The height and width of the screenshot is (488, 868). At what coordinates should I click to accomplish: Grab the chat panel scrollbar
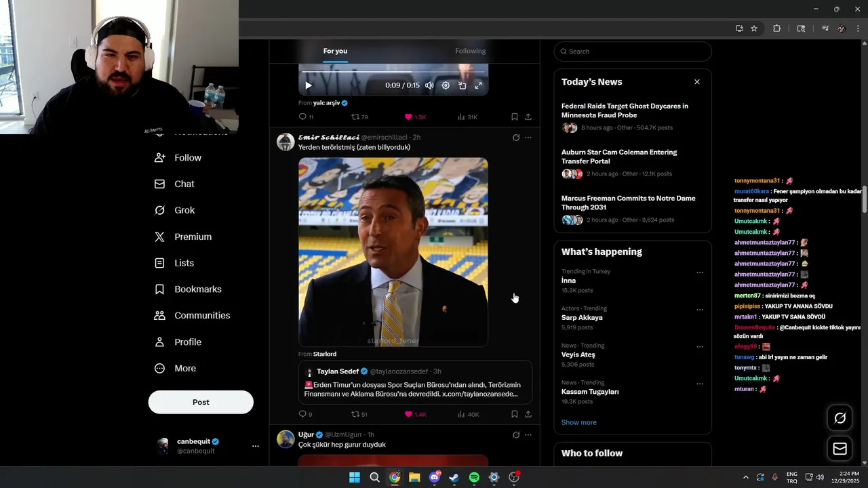[864, 201]
